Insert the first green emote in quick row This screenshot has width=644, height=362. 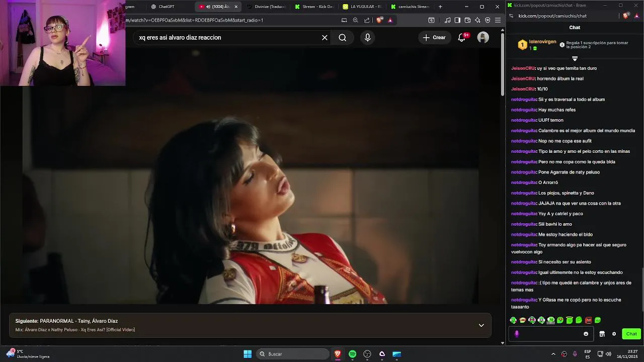point(513,320)
